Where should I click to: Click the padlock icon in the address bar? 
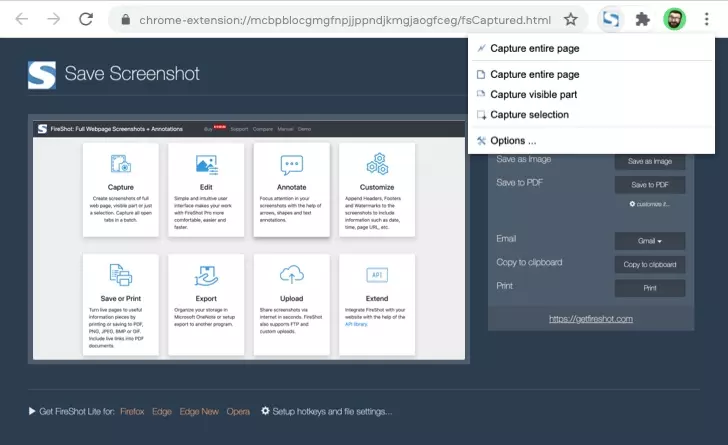coord(125,20)
